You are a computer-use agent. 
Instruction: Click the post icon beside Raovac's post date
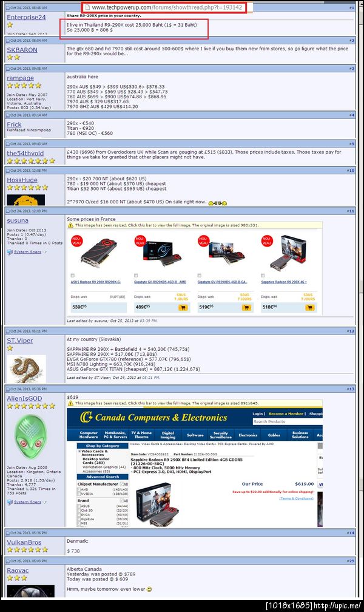[x=8, y=560]
